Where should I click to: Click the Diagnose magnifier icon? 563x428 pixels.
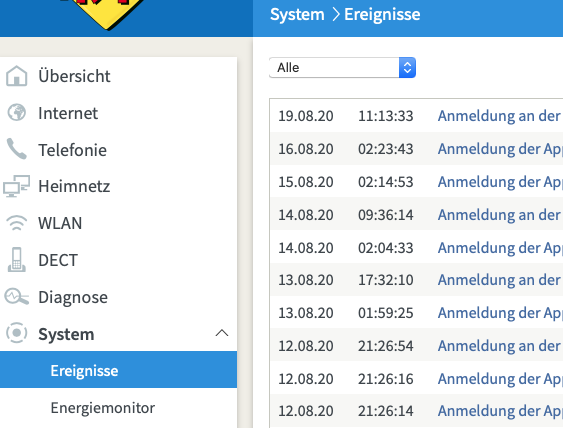(17, 297)
